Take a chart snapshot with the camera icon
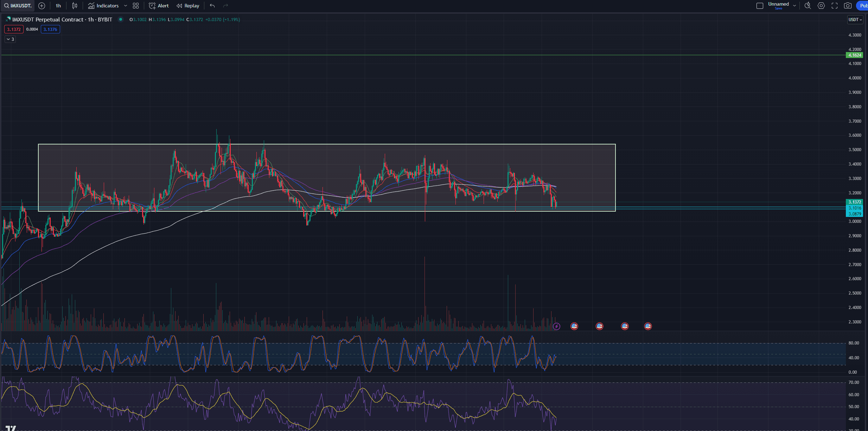 pyautogui.click(x=848, y=6)
